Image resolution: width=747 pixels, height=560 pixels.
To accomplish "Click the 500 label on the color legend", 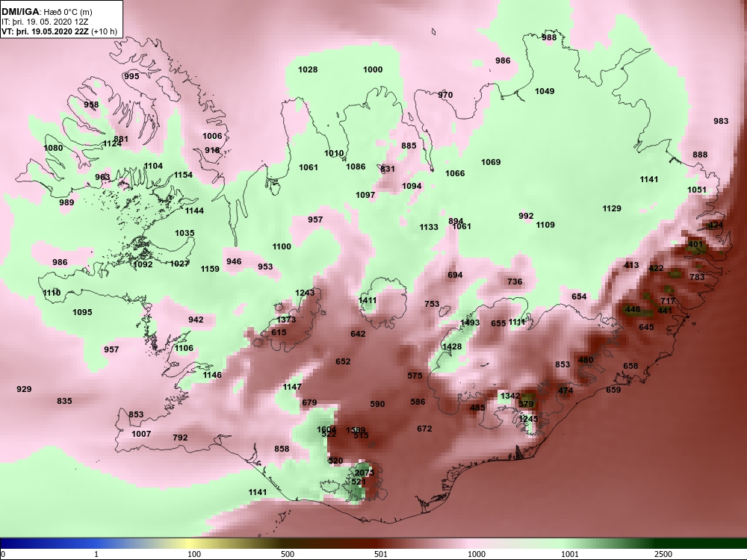I will pyautogui.click(x=288, y=554).
